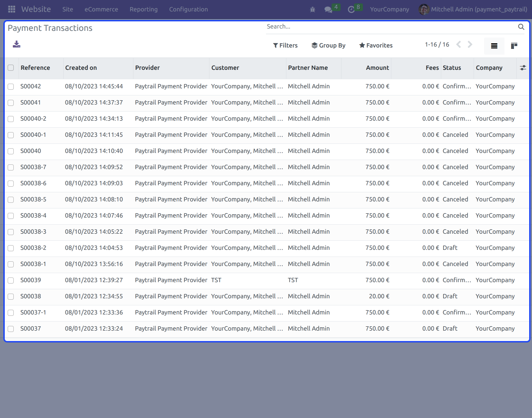Check the S00042 row checkbox

point(11,86)
